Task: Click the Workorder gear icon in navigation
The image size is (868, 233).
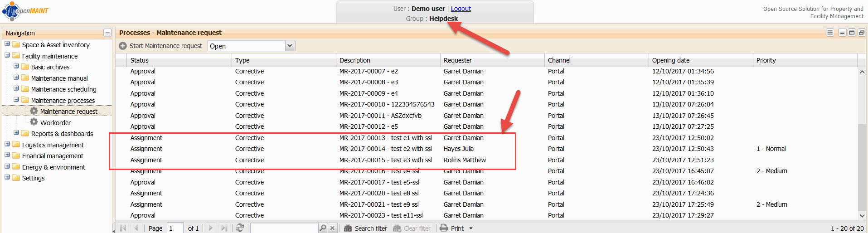Action: coord(34,122)
